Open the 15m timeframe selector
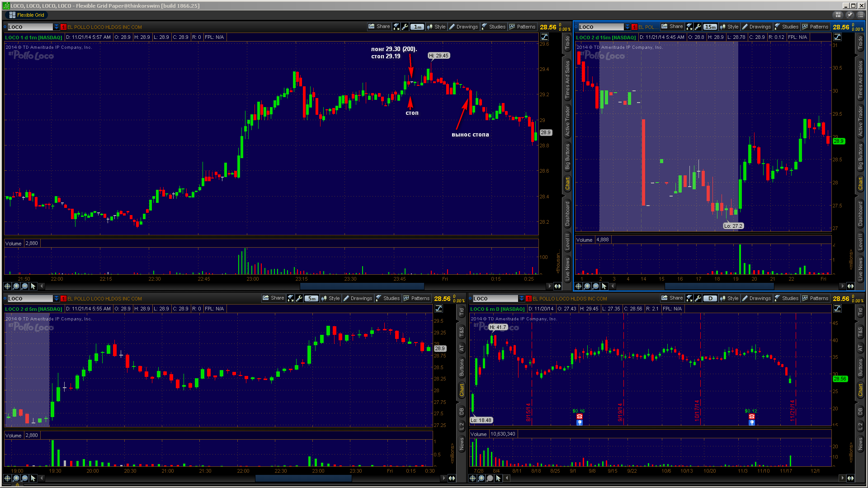The image size is (868, 488). [x=710, y=27]
